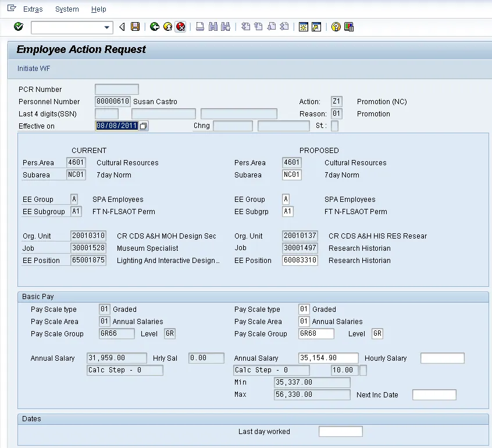Open the date picker beside Effective on
The height and width of the screenshot is (448, 492).
[144, 126]
